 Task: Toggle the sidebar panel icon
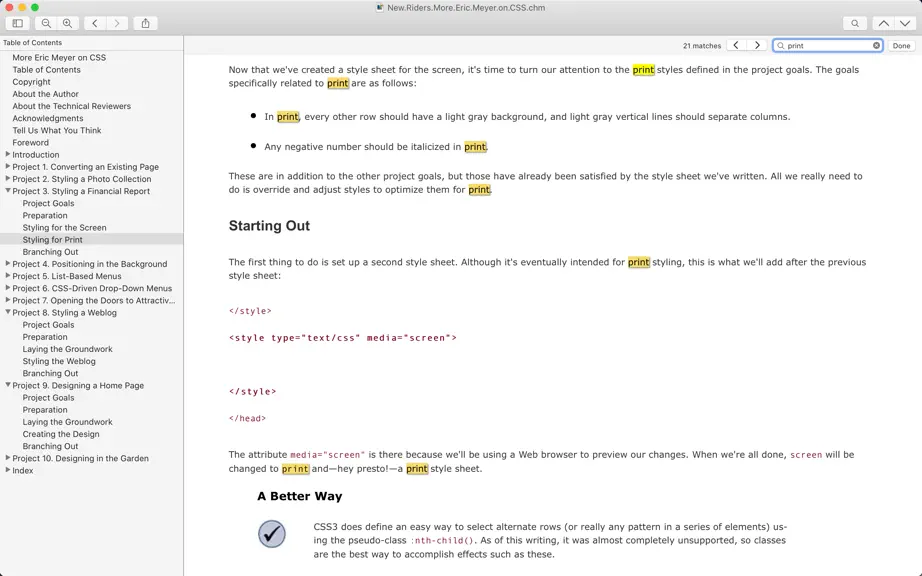(x=18, y=24)
